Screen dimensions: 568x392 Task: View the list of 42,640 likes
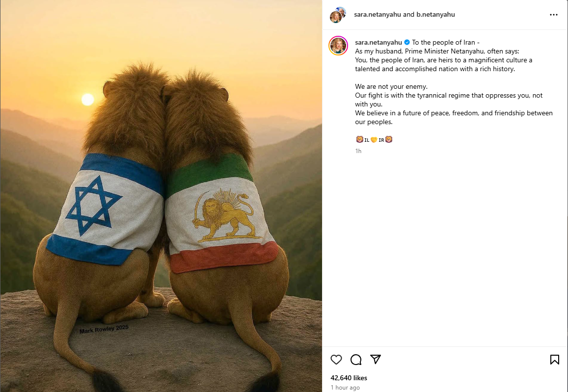point(349,378)
